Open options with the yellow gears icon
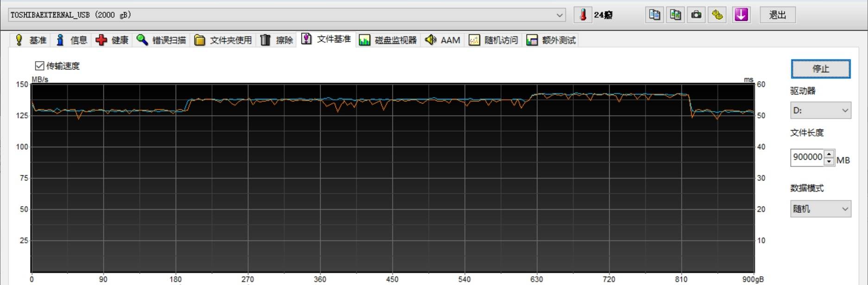The image size is (868, 285). click(x=717, y=15)
